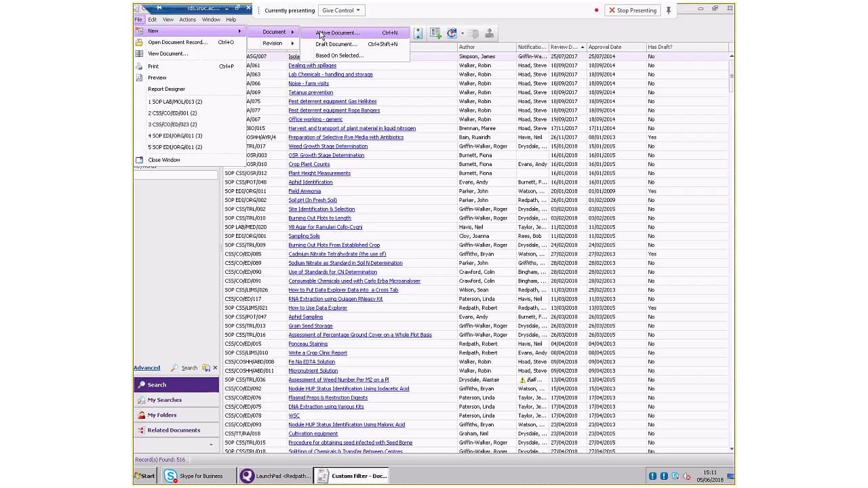Choose View Document in the File menu
The height and width of the screenshot is (488, 868).
189,54
